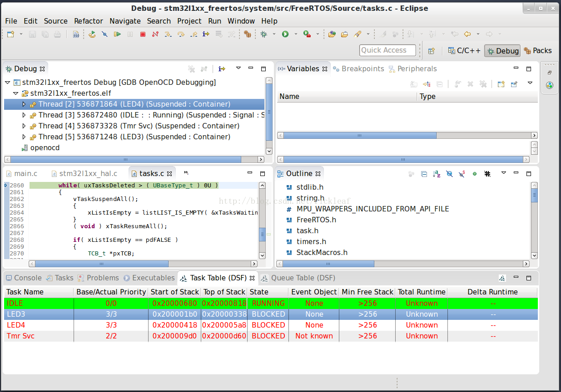Click the Back navigation yellow arrow
The image size is (561, 392).
click(467, 34)
